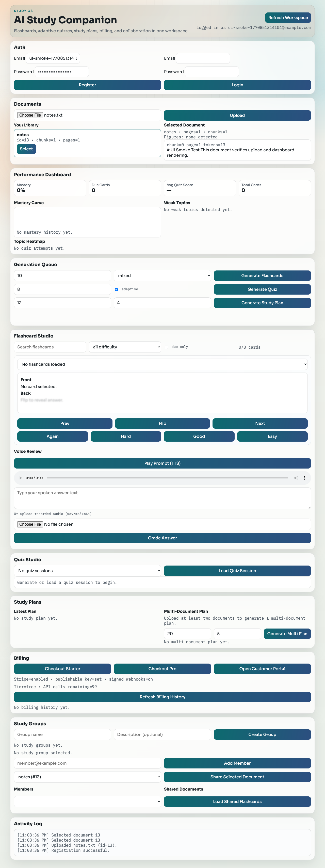Open Customer Portal
325x868 pixels.
click(262, 669)
